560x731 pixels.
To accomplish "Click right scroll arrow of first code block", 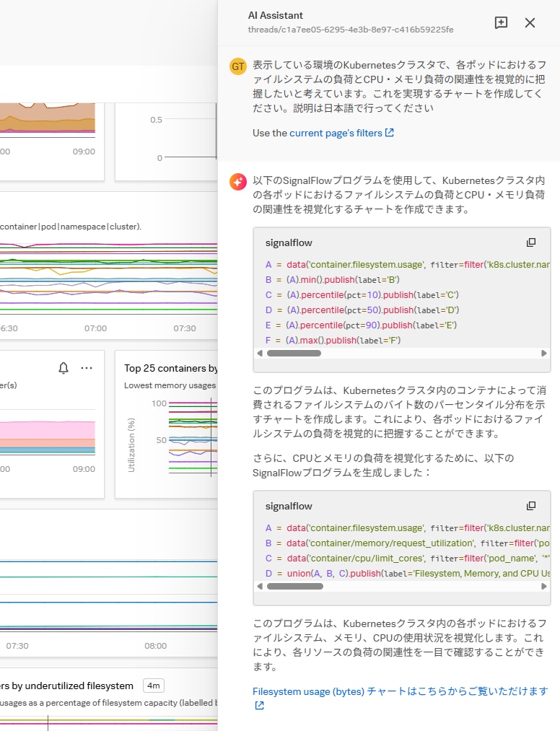I will 543,354.
